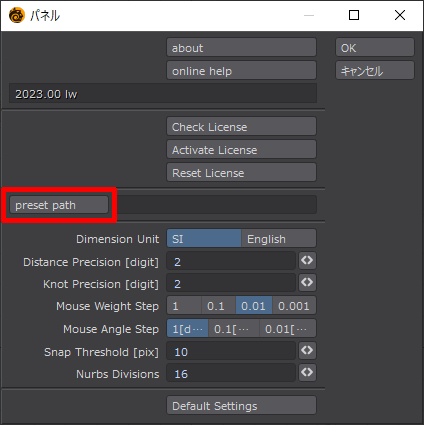Select SI as Dimension Unit

pos(204,238)
